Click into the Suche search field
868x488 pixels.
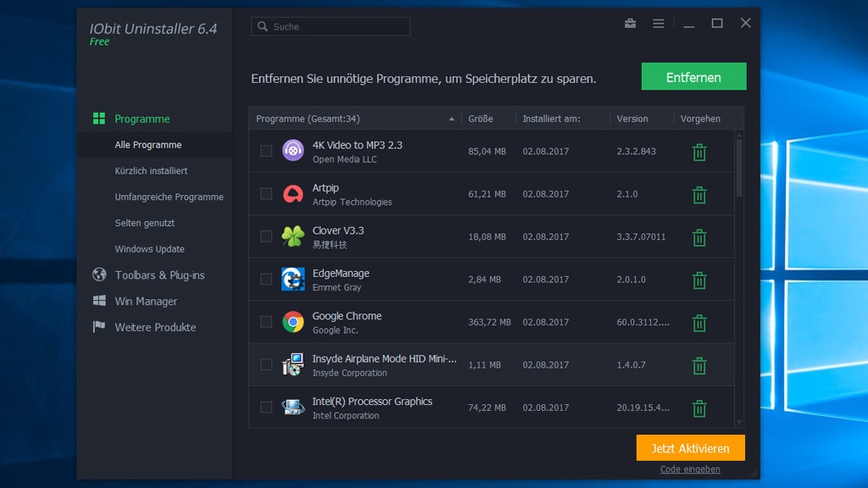[331, 26]
